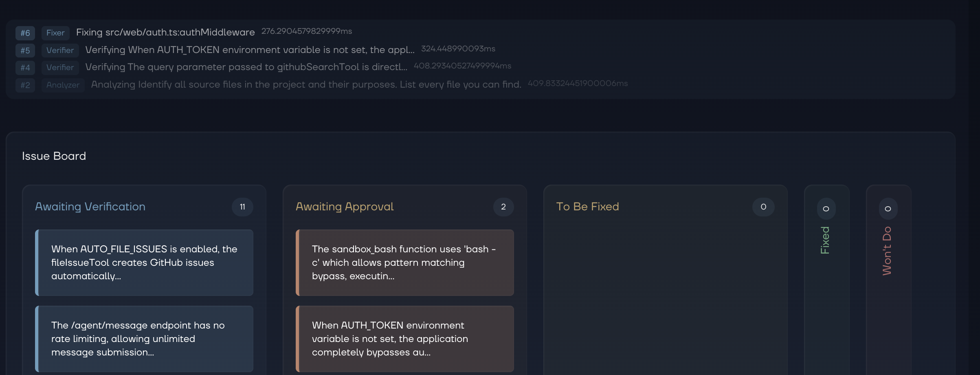Click the Awaiting Verification column title
This screenshot has height=375, width=980.
click(90, 207)
